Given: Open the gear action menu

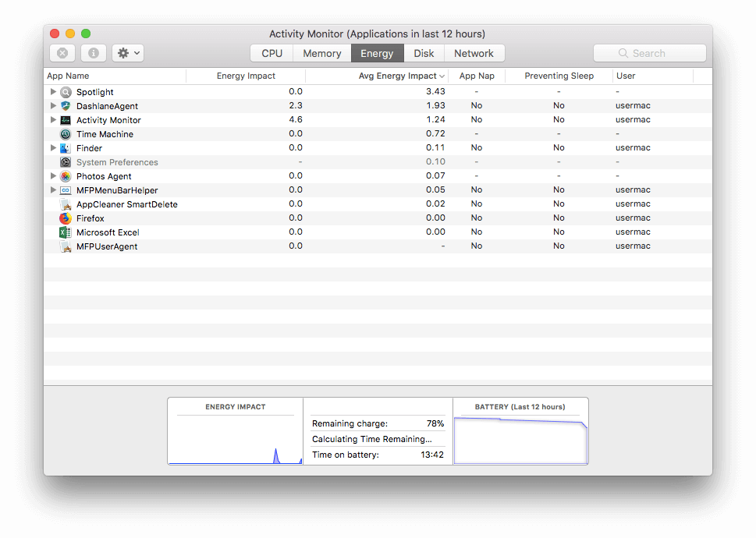Looking at the screenshot, I should point(128,53).
